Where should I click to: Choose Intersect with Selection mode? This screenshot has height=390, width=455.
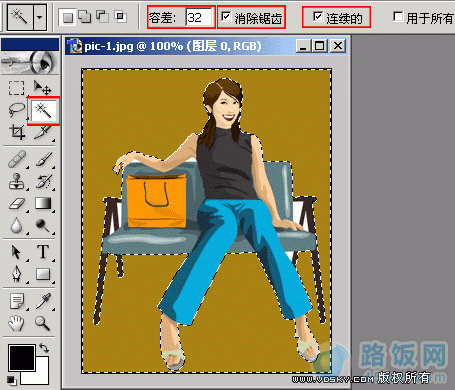[x=120, y=17]
